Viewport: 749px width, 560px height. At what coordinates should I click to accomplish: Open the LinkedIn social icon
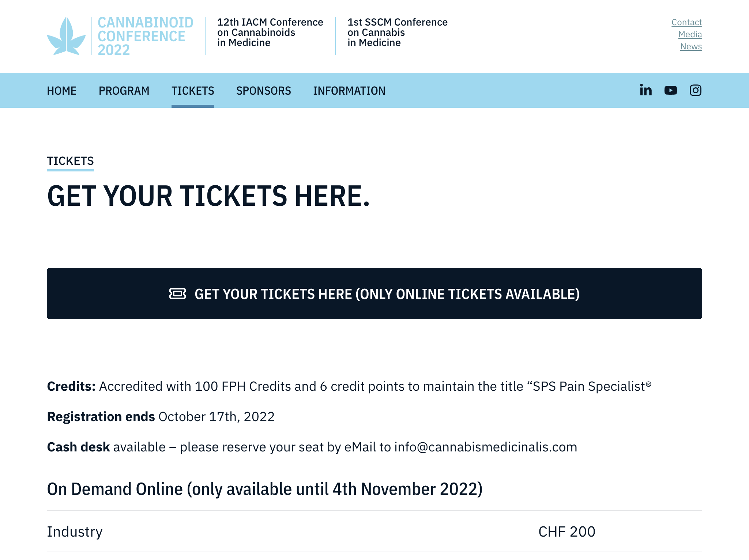pos(646,90)
